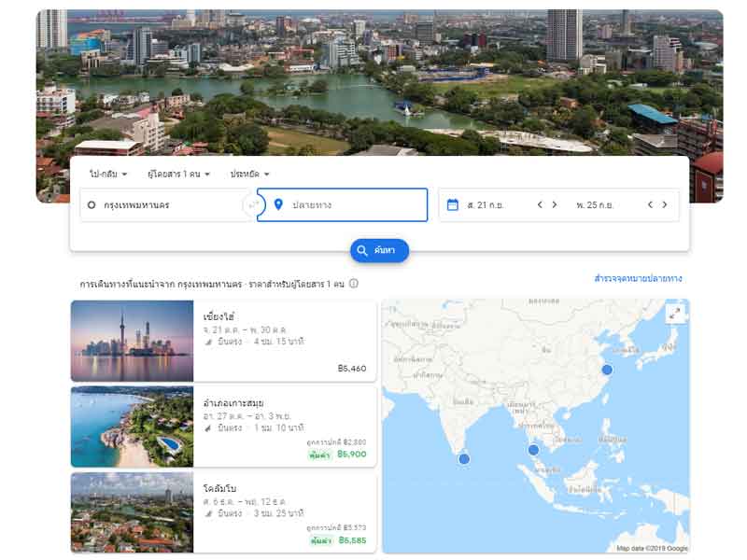Image resolution: width=747 pixels, height=560 pixels.
Task: Select the Colombo marker on the map
Action: point(464,458)
